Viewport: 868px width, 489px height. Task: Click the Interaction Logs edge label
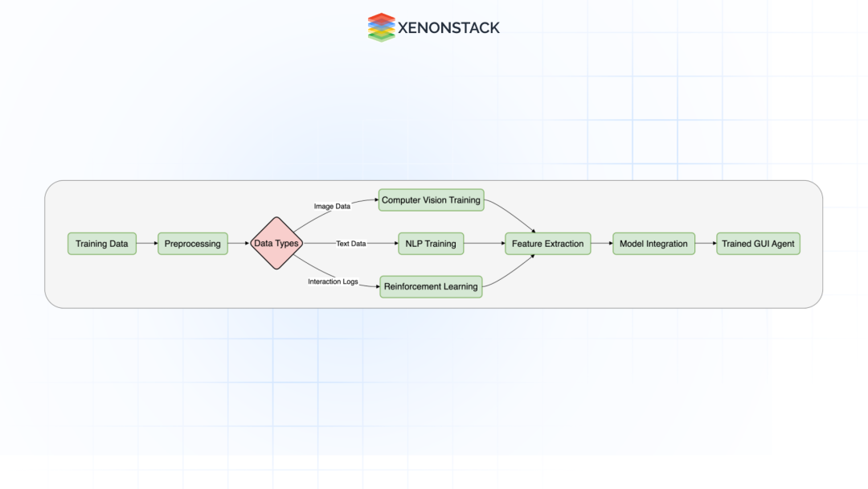(x=333, y=281)
